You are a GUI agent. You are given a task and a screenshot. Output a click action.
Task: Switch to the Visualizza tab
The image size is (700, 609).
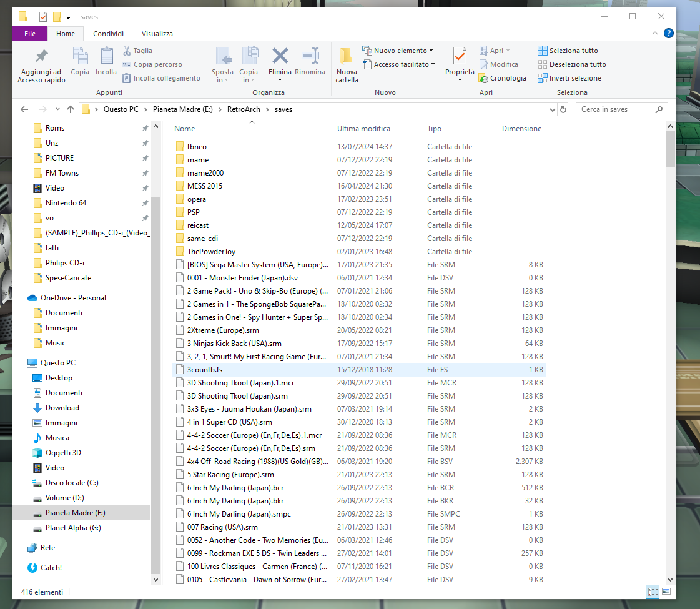click(x=157, y=34)
